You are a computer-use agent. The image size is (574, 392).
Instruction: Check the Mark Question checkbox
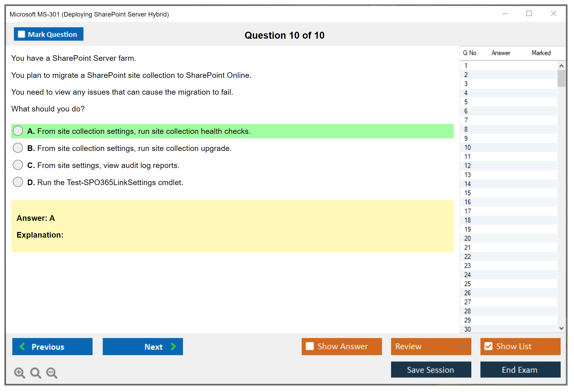[x=21, y=34]
